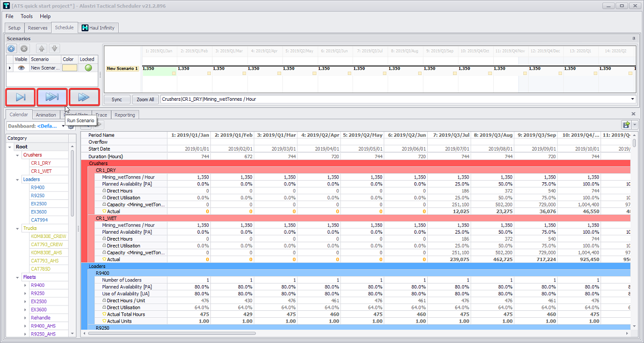
Task: Expand the R9400 fleet tree node
Action: 25,286
